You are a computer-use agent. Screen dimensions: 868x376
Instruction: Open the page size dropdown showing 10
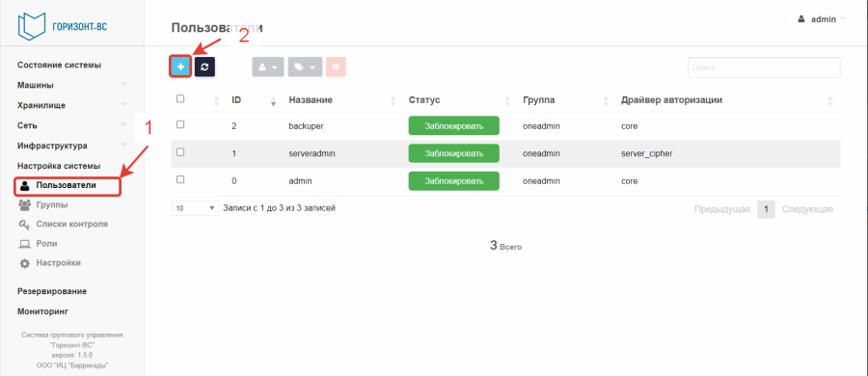click(x=196, y=209)
